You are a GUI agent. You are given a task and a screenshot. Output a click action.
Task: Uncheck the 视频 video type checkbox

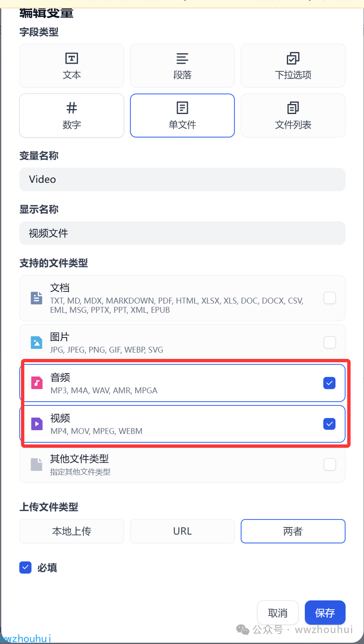pos(330,424)
